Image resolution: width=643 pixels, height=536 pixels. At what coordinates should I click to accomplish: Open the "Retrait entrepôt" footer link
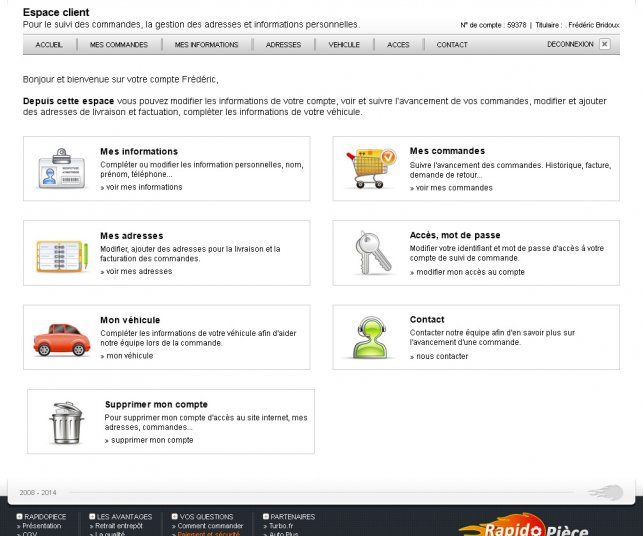pyautogui.click(x=119, y=526)
